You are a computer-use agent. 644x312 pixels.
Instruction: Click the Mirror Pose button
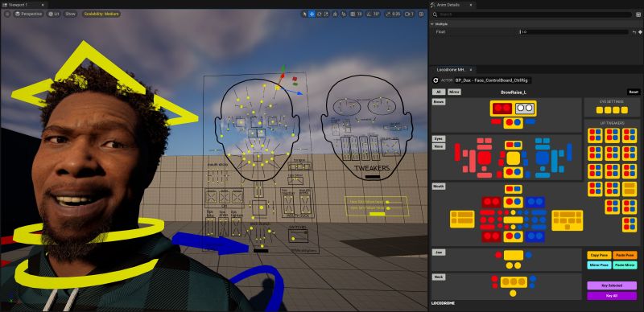599,265
